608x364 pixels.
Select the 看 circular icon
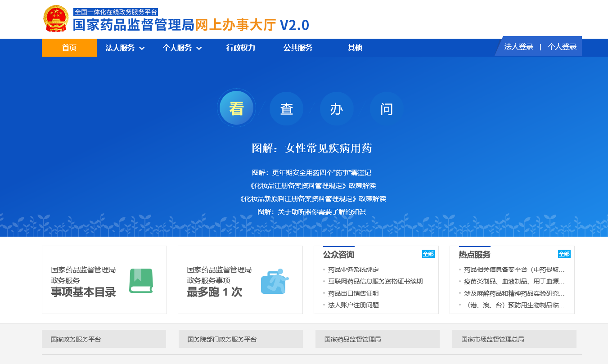tap(237, 108)
